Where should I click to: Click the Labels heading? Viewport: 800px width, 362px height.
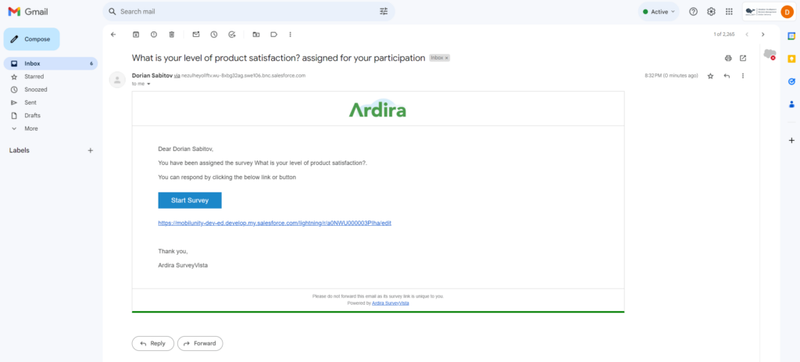point(19,150)
